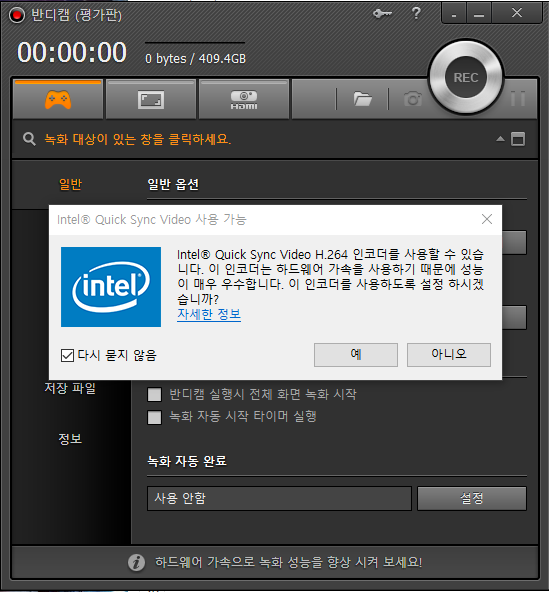Click the '아니오' button in Intel dialog
The image size is (549, 592).
(x=449, y=355)
